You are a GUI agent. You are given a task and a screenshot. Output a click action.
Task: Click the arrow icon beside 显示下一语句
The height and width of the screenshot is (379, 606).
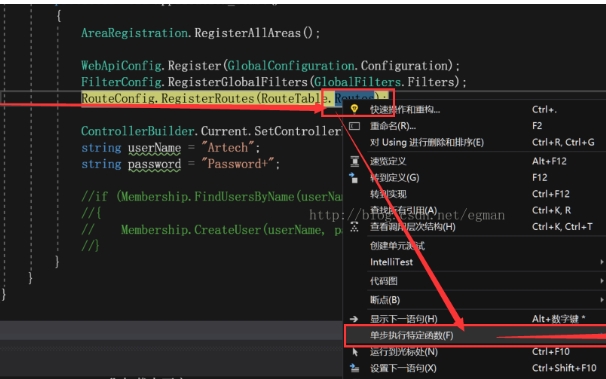point(354,319)
